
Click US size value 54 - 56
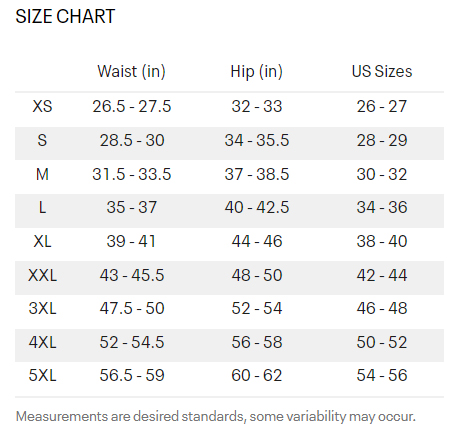[x=382, y=375]
